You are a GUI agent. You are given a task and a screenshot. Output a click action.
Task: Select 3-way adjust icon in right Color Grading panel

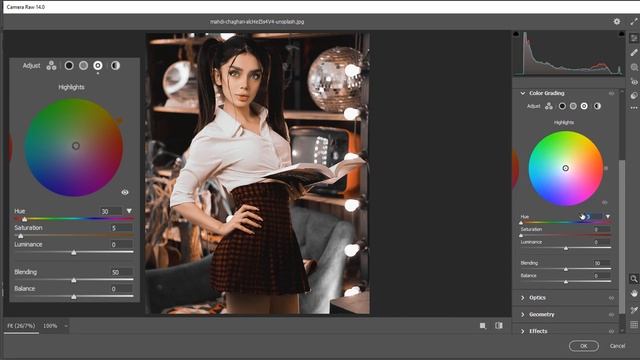pyautogui.click(x=549, y=106)
